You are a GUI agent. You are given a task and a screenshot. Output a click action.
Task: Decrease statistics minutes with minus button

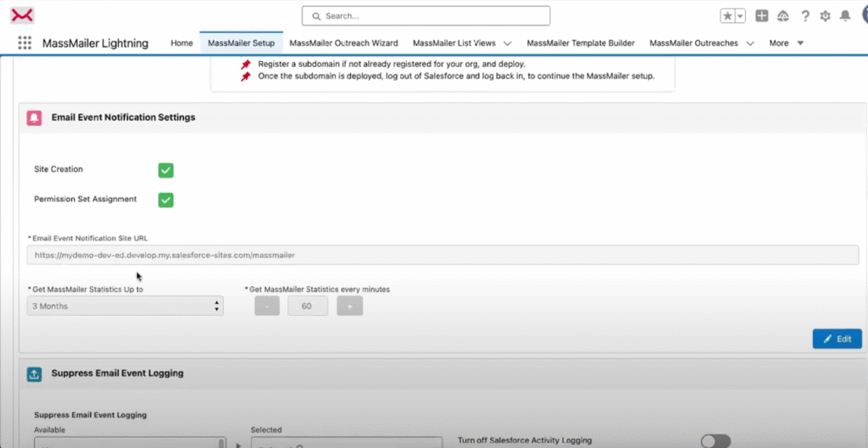point(267,306)
